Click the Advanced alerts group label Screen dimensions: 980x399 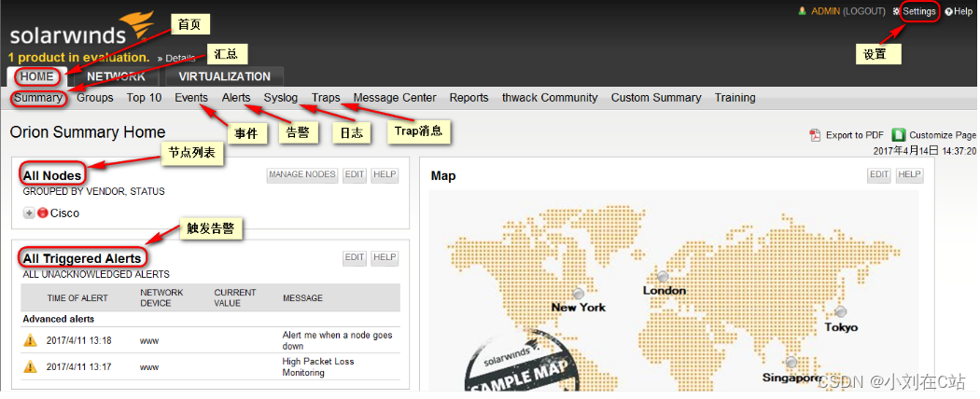[59, 319]
